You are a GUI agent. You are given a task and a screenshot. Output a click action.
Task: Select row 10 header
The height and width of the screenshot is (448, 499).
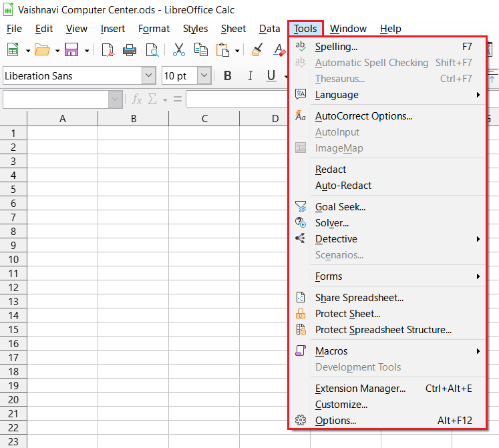[13, 259]
